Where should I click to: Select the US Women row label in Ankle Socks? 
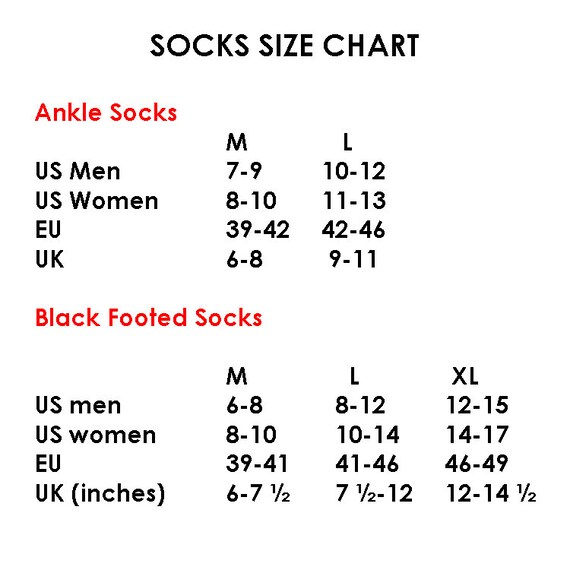(x=97, y=200)
